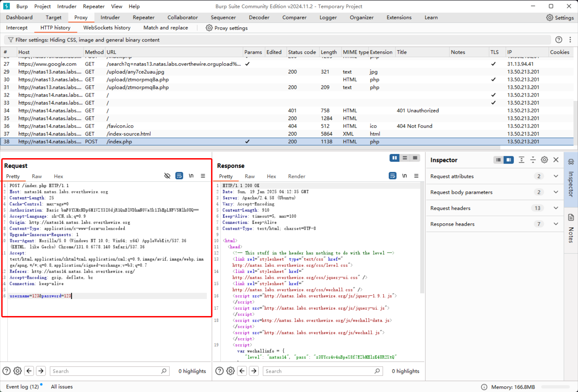
Task: Click memory info icon in status bar
Action: (484, 387)
